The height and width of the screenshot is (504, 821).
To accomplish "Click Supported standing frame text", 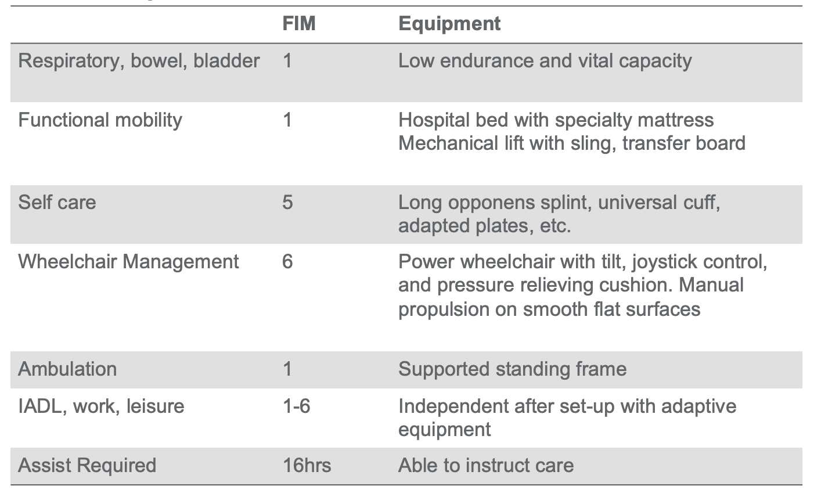I will pyautogui.click(x=513, y=369).
